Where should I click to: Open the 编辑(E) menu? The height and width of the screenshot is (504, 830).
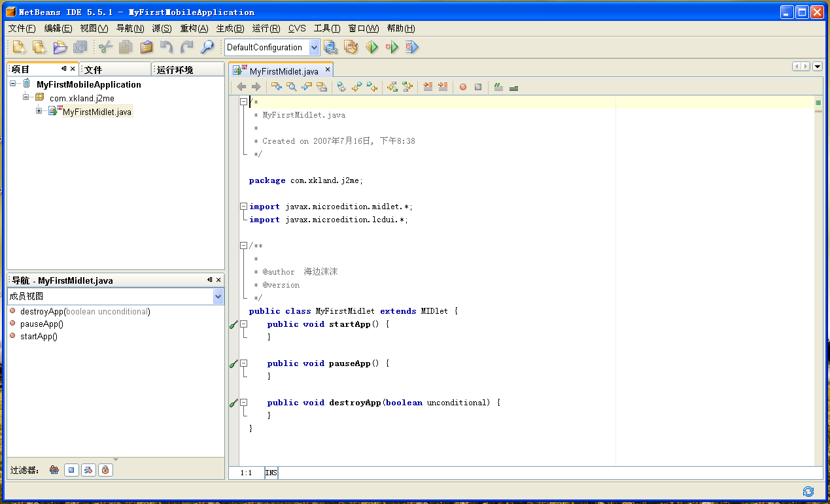[58, 28]
